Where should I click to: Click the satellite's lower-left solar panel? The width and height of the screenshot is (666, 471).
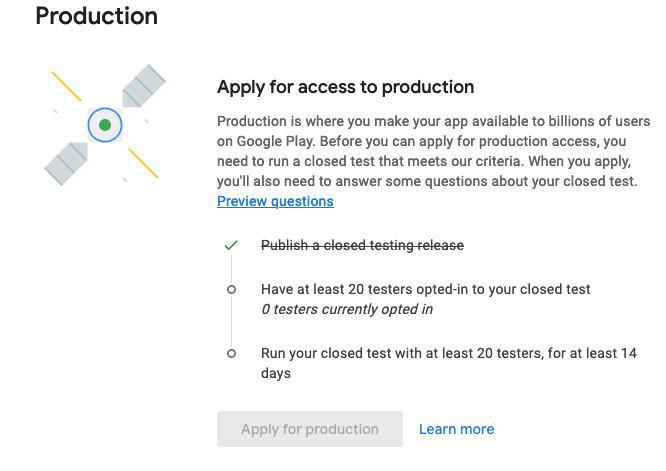click(x=66, y=162)
